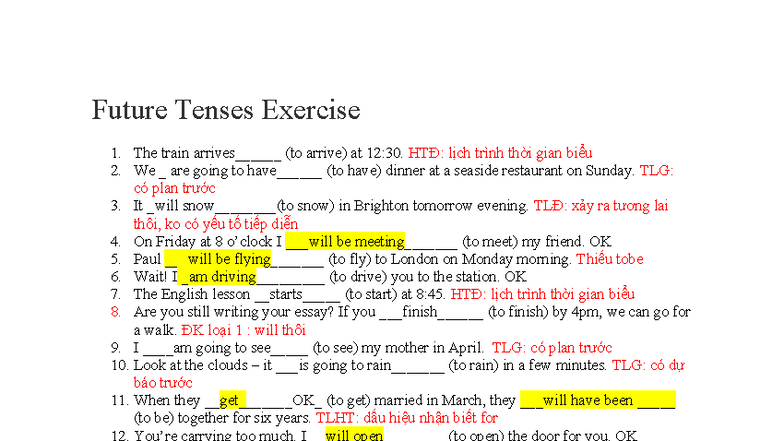The height and width of the screenshot is (441, 784).
Task: Click the red note 'có plan trước' under sentence 2
Action: click(174, 188)
